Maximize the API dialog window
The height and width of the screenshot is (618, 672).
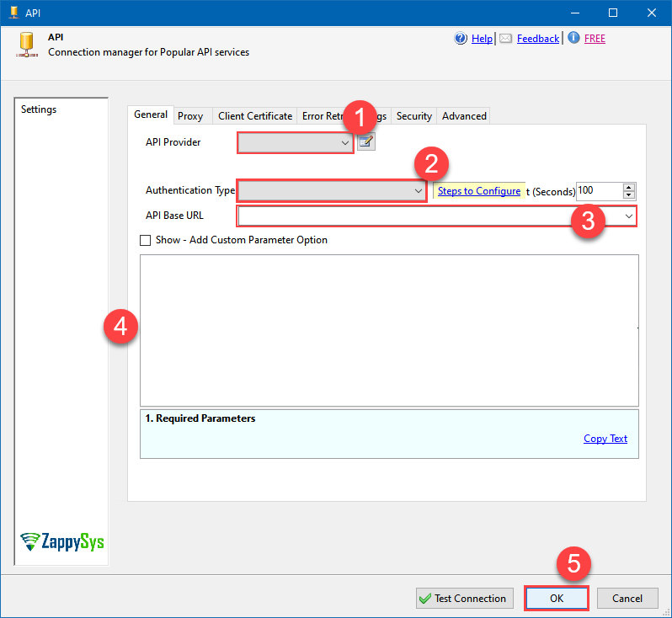point(613,13)
